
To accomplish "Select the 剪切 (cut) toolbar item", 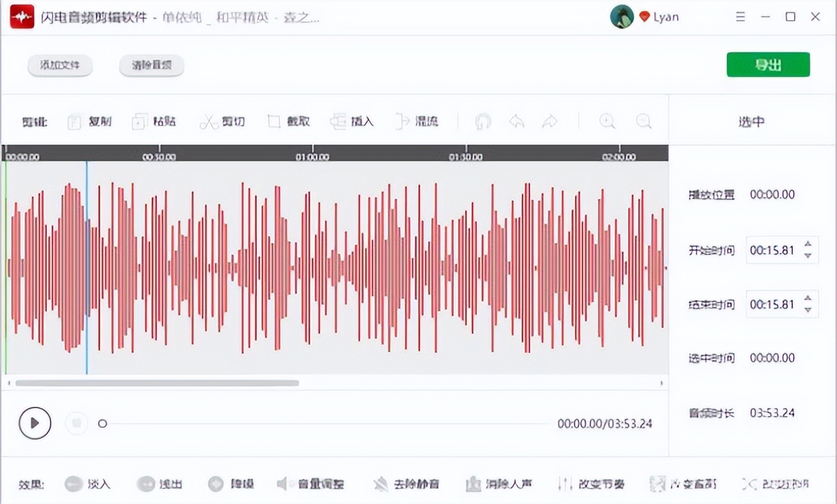I will (x=223, y=121).
